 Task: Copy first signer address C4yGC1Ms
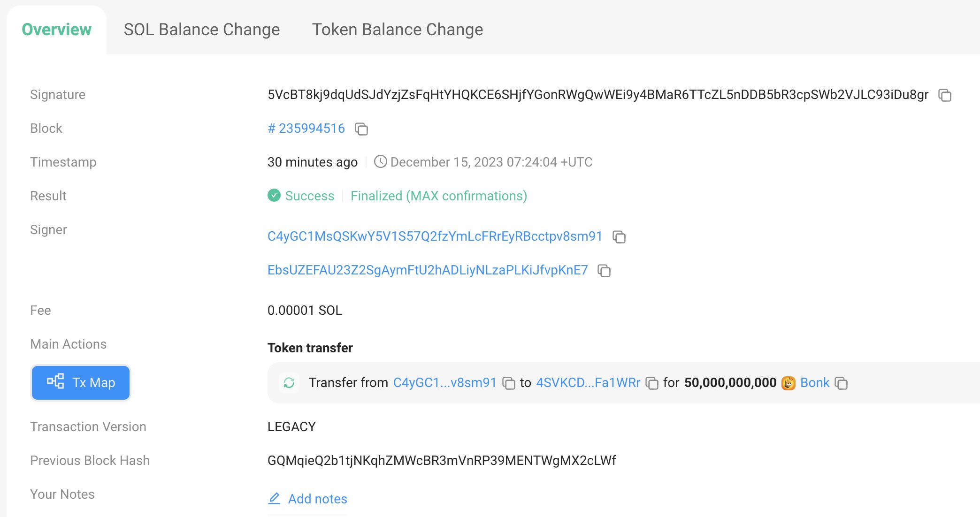click(619, 237)
